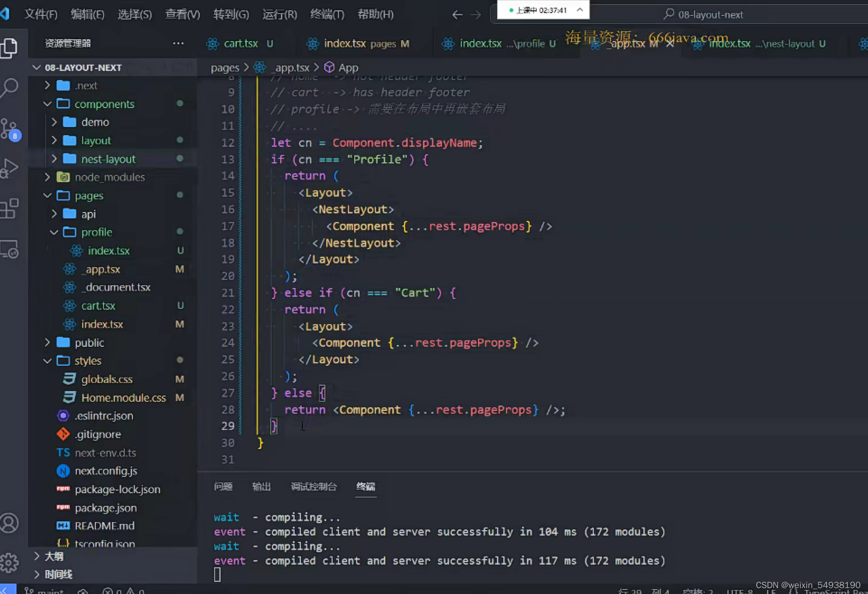The width and height of the screenshot is (868, 594).
Task: Open the Search view in activity bar
Action: coord(9,88)
